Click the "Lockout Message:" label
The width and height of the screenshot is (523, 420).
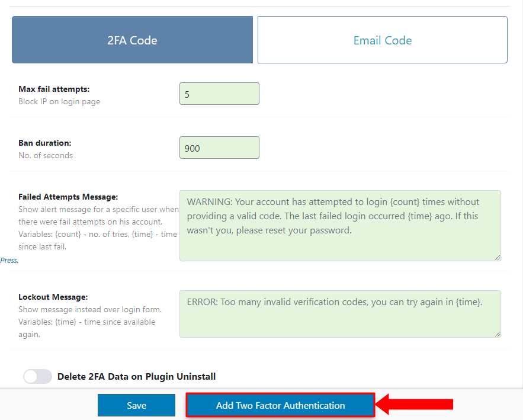click(x=53, y=297)
